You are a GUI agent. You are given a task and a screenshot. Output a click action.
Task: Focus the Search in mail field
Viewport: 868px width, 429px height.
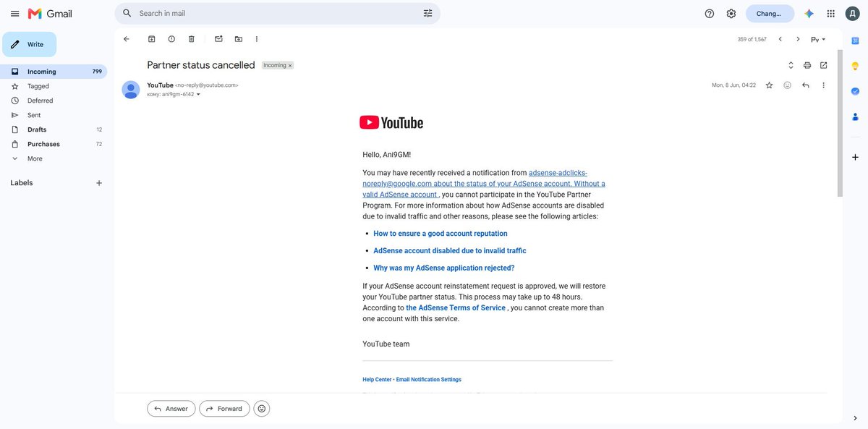pyautogui.click(x=278, y=13)
